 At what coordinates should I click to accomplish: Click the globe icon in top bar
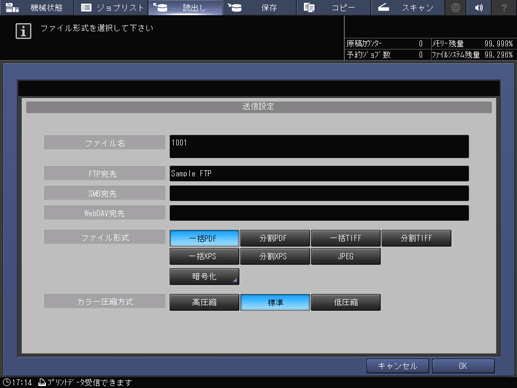coord(455,7)
